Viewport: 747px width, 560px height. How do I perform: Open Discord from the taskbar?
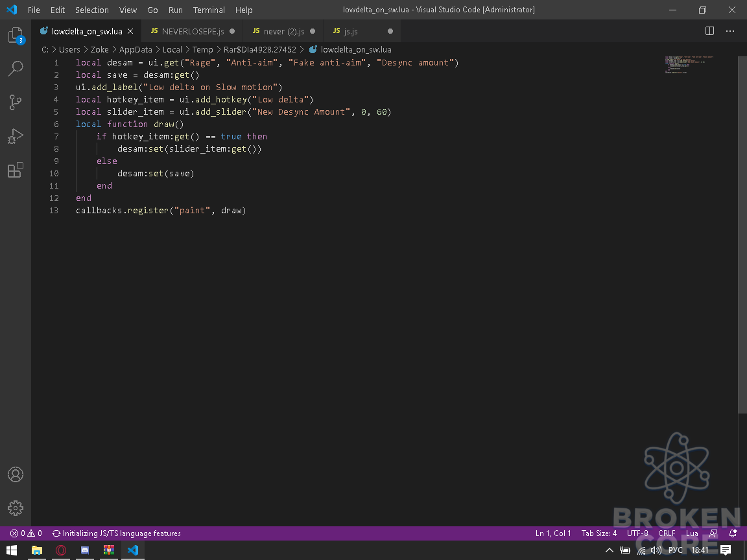[85, 550]
